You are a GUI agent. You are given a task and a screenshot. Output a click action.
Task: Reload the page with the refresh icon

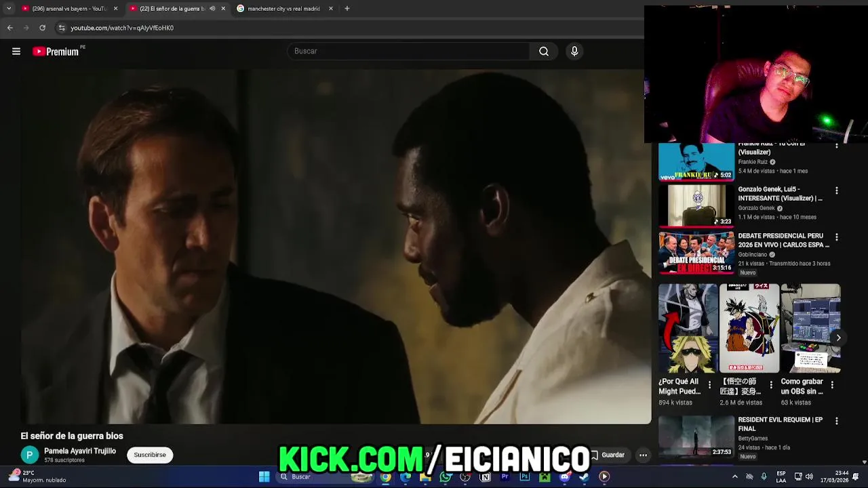tap(42, 28)
